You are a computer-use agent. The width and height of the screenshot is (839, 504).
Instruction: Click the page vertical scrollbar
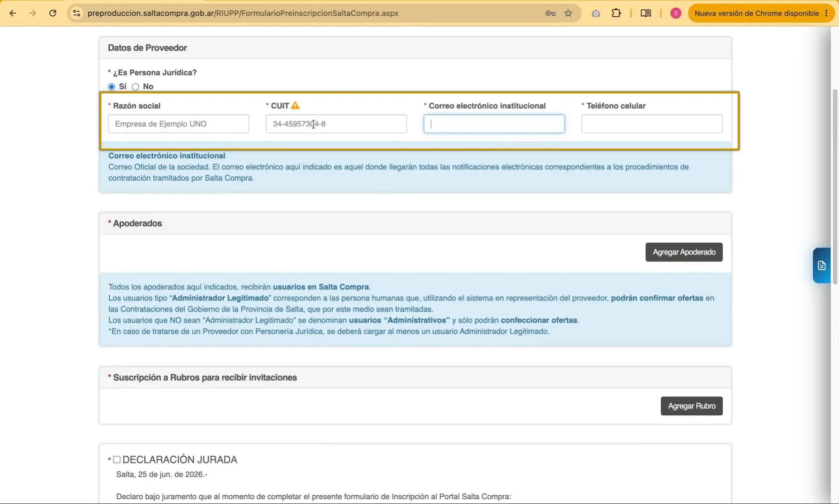(835, 186)
